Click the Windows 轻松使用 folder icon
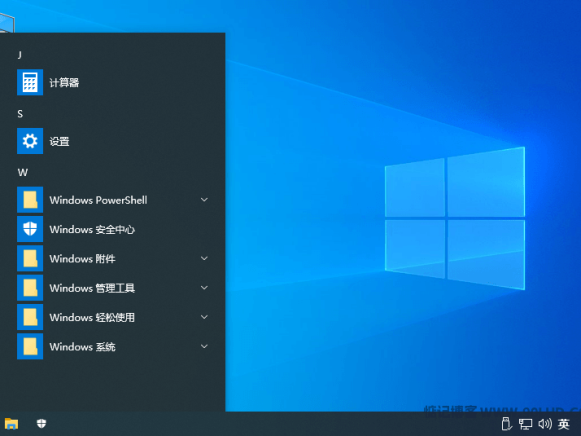This screenshot has width=581, height=436. click(30, 317)
